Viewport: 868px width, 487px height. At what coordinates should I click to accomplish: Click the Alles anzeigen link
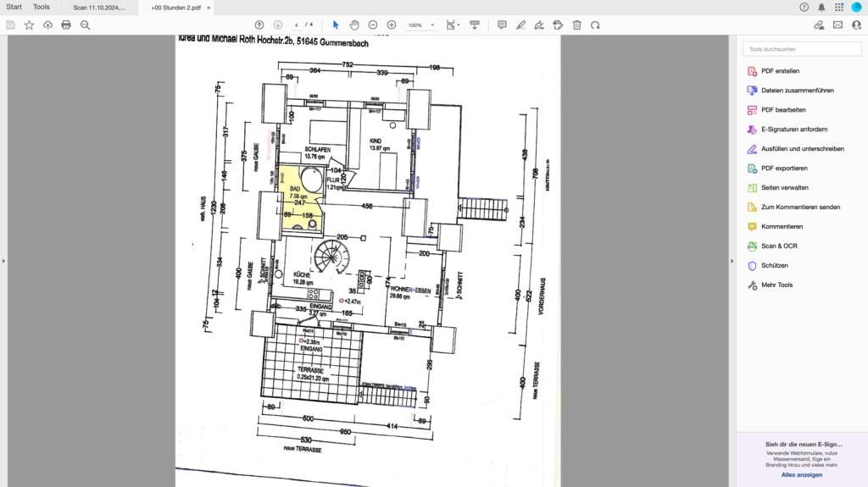(x=802, y=474)
